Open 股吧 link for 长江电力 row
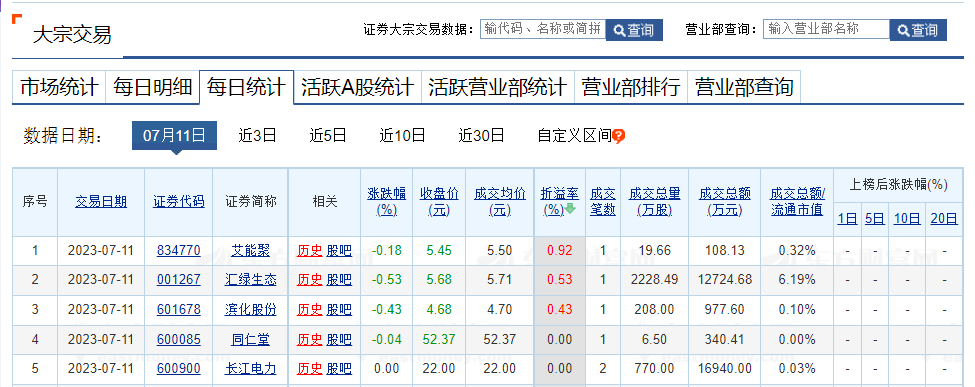 [339, 369]
